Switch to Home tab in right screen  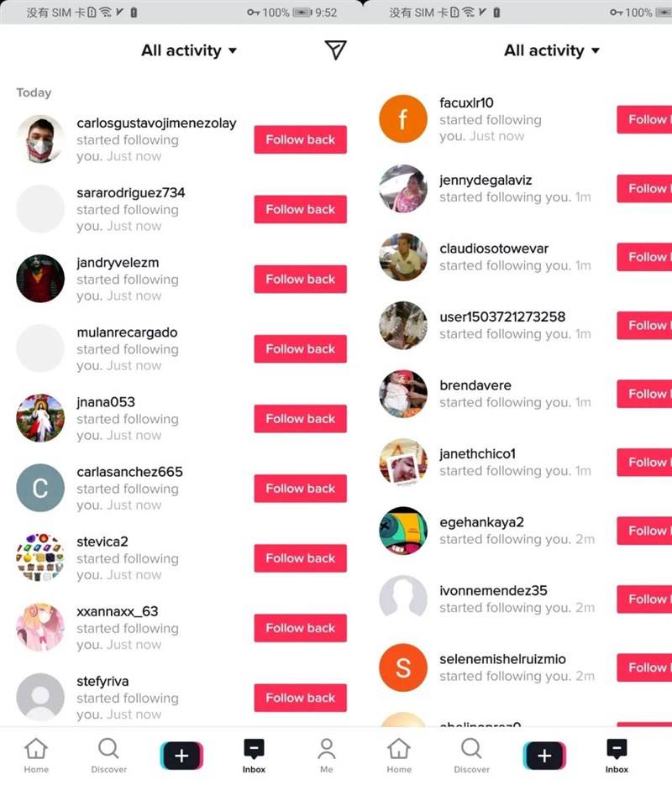pyautogui.click(x=399, y=756)
